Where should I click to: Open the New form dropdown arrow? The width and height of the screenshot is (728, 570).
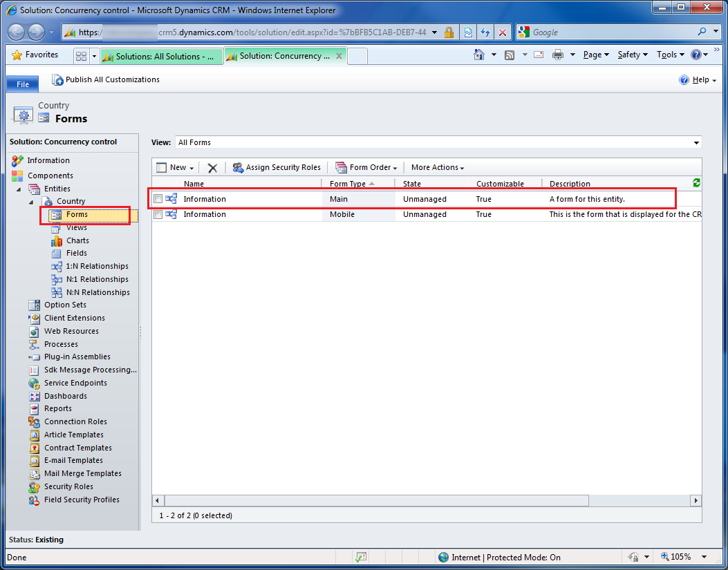pos(192,168)
